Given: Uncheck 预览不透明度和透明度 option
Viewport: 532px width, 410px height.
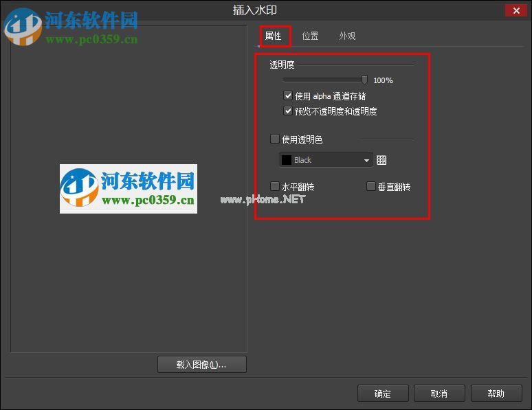Looking at the screenshot, I should tap(288, 111).
